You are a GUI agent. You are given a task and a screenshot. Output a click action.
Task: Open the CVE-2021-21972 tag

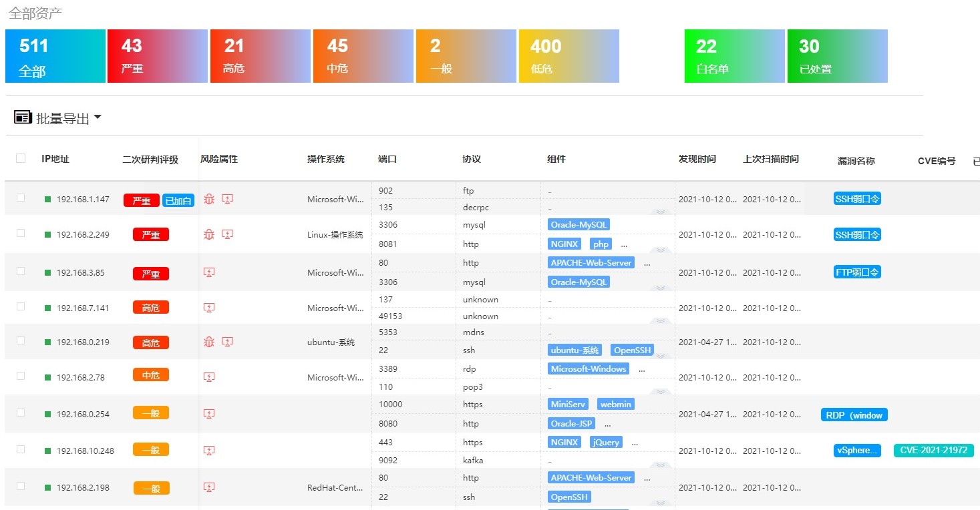933,451
